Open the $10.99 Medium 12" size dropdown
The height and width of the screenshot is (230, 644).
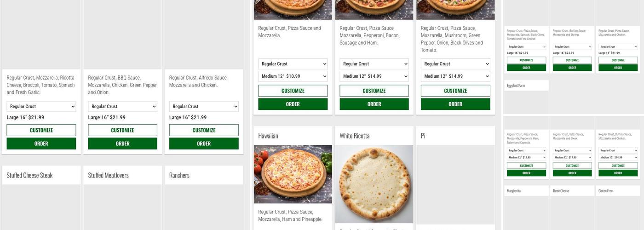[x=293, y=76]
